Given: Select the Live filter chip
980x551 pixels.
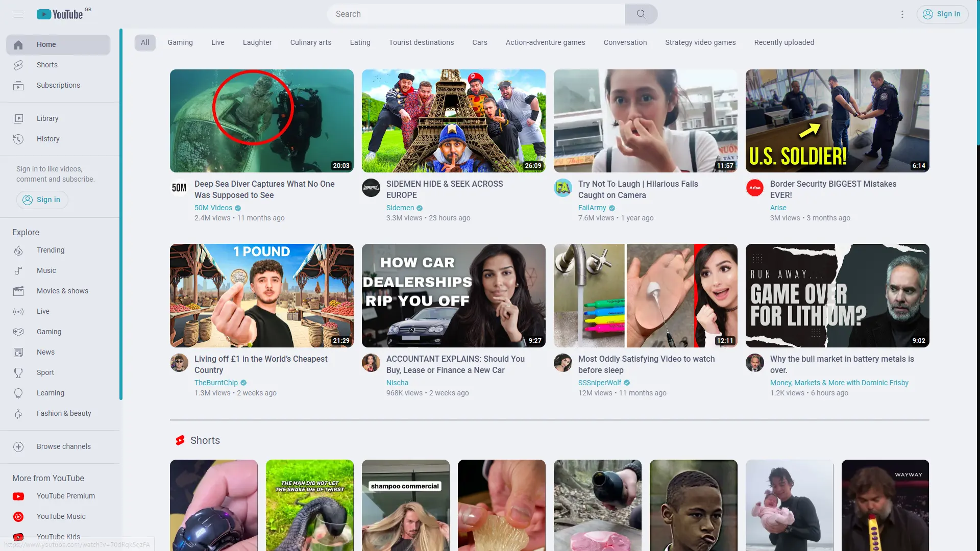Looking at the screenshot, I should coord(217,42).
